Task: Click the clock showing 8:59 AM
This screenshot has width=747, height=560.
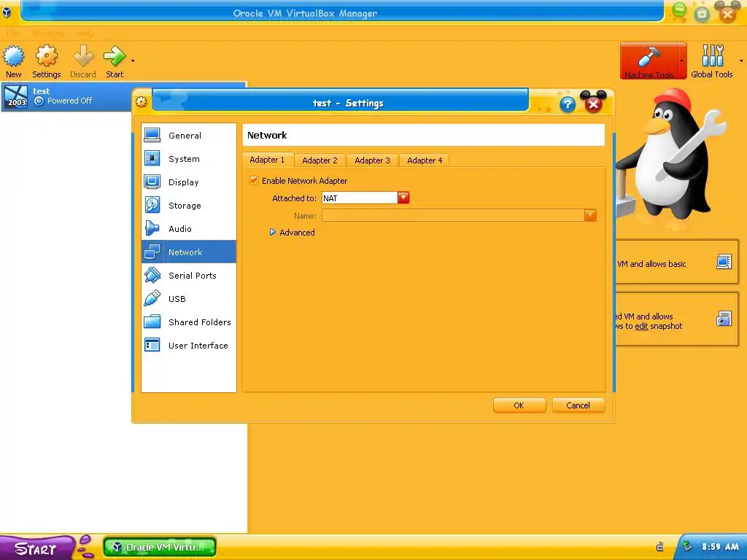Action: point(720,547)
